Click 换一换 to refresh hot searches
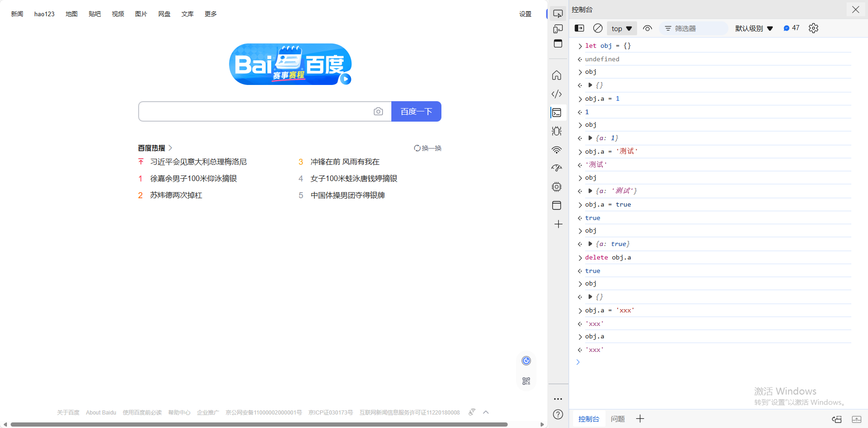Screen dimensions: 868x428 pyautogui.click(x=428, y=148)
